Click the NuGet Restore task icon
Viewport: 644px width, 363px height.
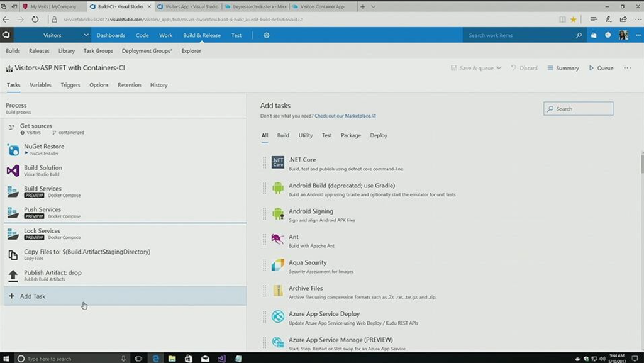click(x=13, y=150)
